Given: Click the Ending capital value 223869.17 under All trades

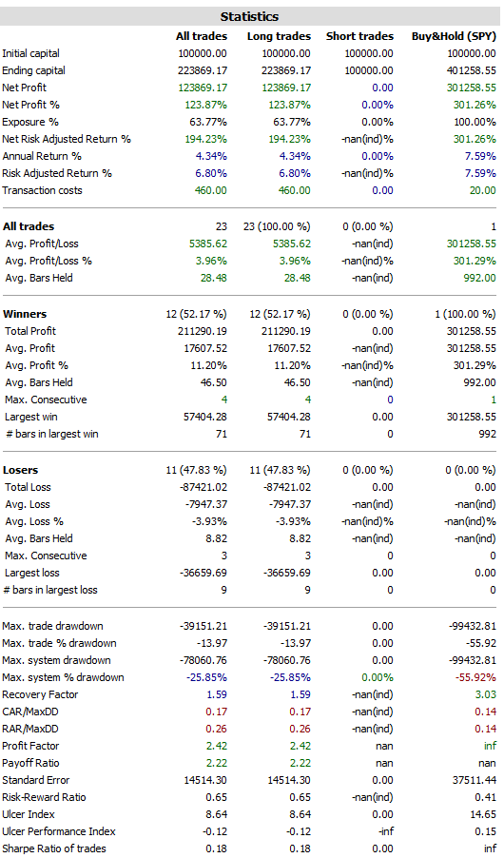Looking at the screenshot, I should [202, 70].
